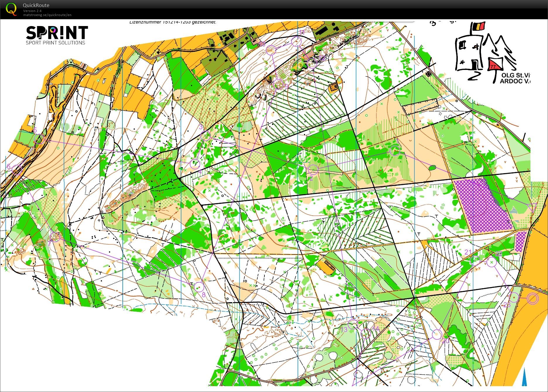The image size is (548, 392).
Task: Click control circle 2
Action: tap(313, 169)
